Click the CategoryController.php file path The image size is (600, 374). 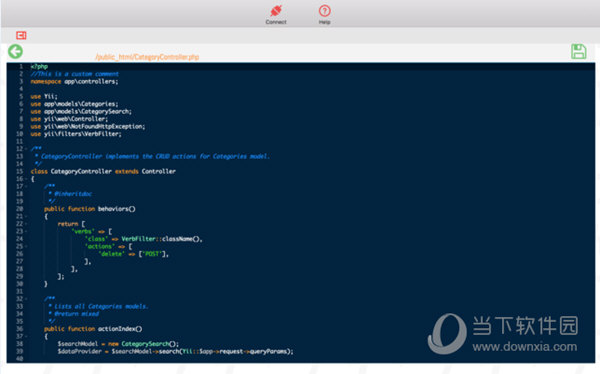147,57
